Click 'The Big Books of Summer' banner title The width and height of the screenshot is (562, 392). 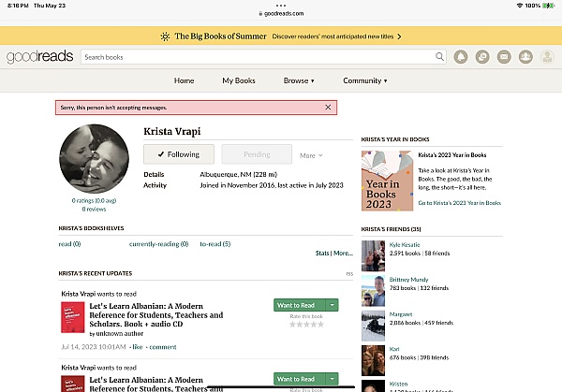tap(220, 36)
